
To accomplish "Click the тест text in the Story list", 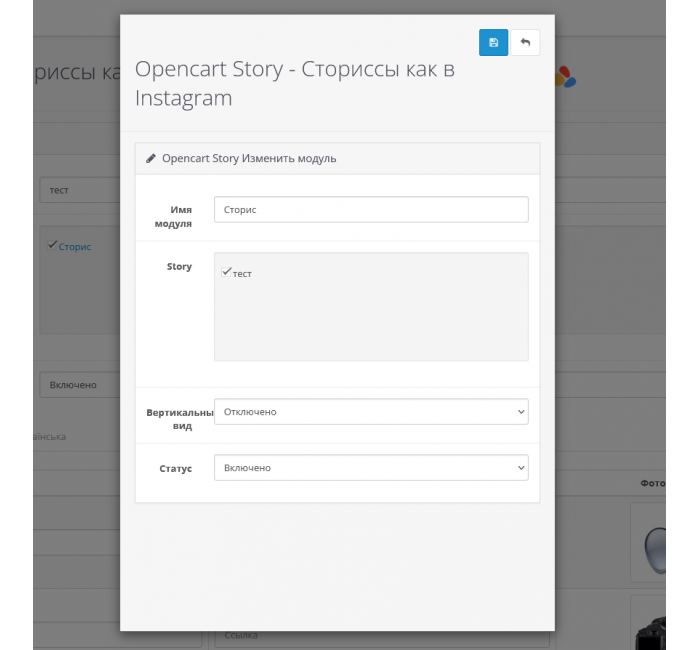I will coord(242,274).
